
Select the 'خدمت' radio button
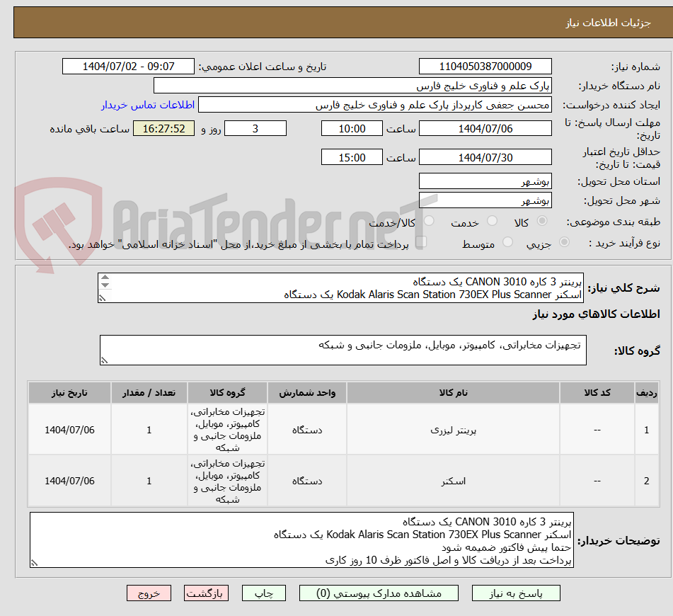492,221
